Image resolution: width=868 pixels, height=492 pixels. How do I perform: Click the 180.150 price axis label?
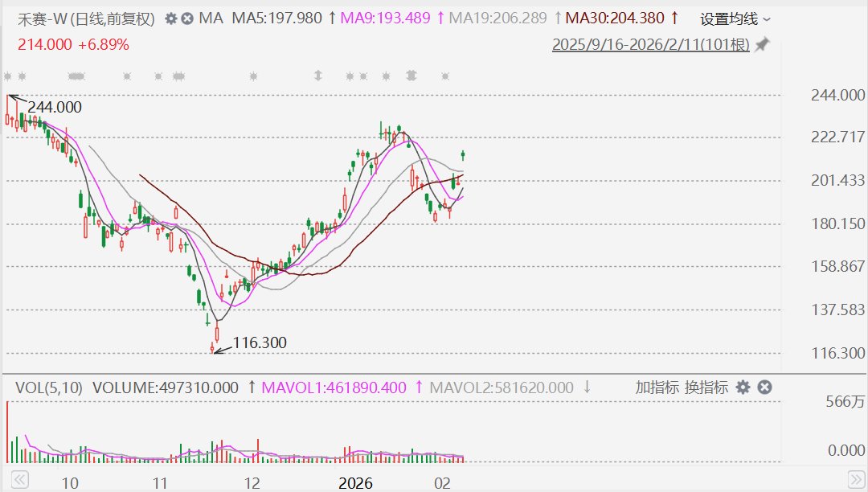click(837, 223)
